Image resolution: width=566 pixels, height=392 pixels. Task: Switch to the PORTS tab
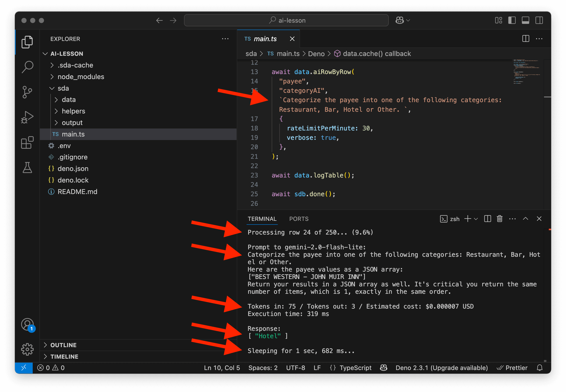coord(299,219)
